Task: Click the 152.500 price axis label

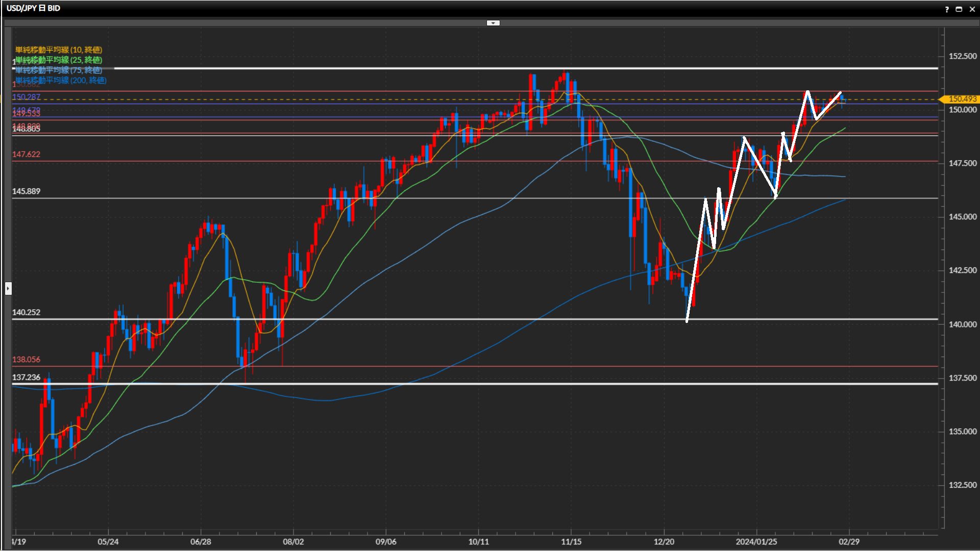Action: coord(962,56)
